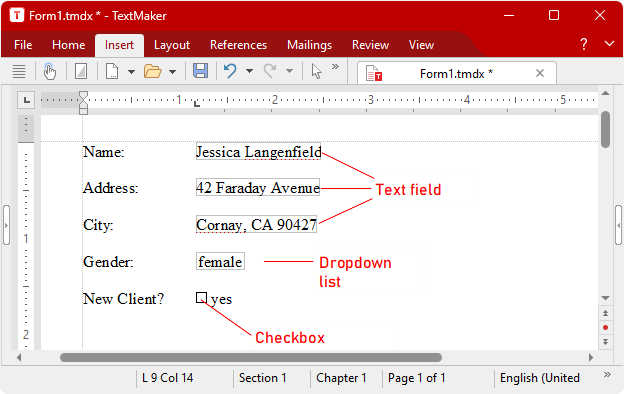Click the 'New Client?' label text
This screenshot has height=394, width=624.
tap(123, 298)
